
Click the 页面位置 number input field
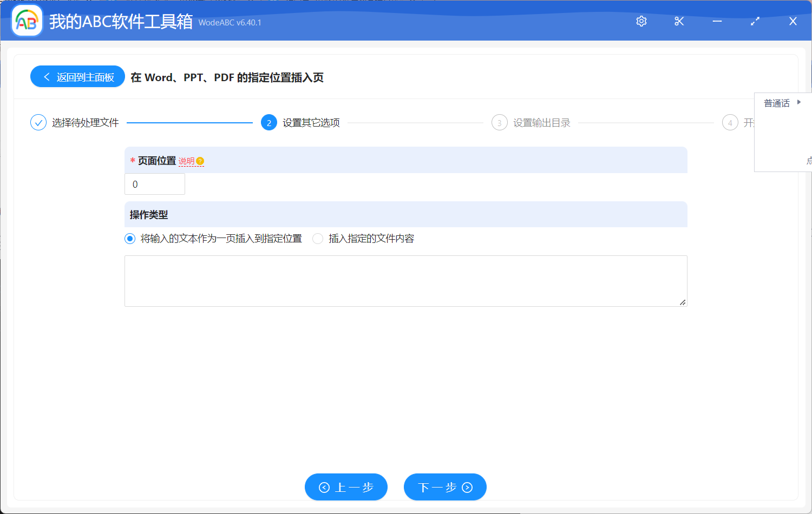click(154, 184)
